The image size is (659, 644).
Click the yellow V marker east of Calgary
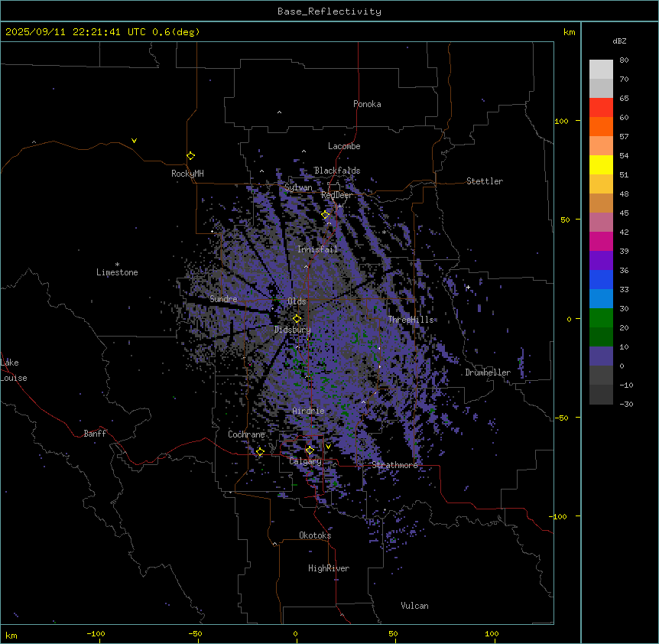coord(328,447)
